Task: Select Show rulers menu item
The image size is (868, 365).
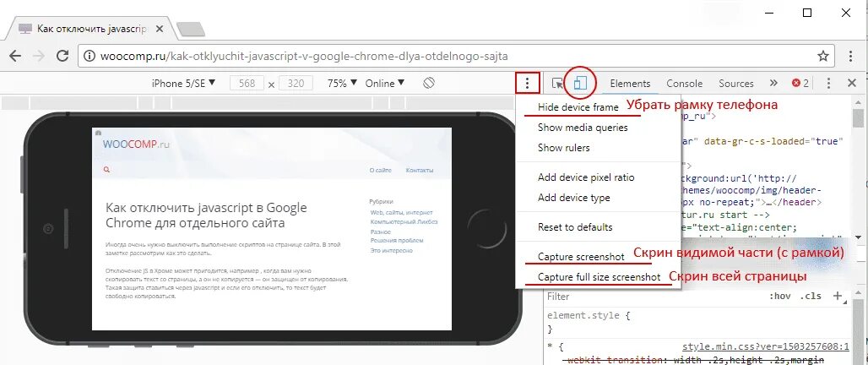Action: (x=563, y=148)
